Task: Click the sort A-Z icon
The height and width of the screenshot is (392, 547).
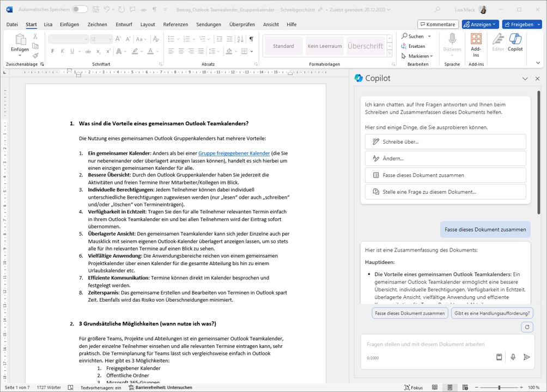Action: click(x=240, y=39)
